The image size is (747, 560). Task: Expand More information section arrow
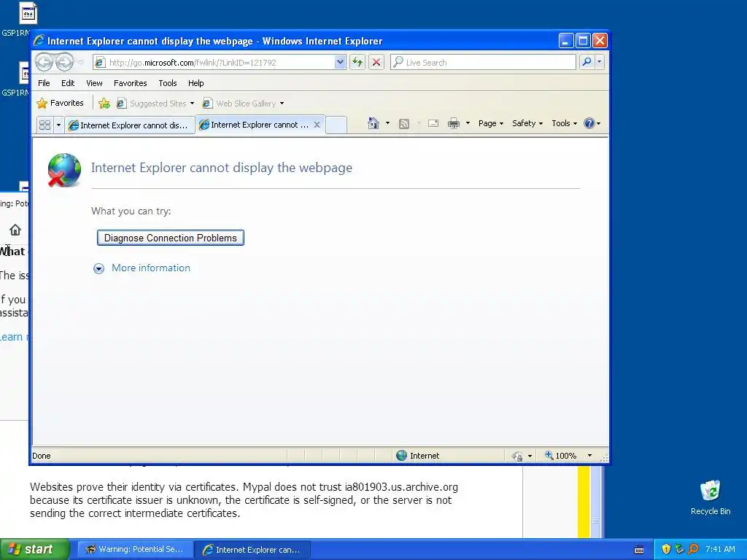98,268
